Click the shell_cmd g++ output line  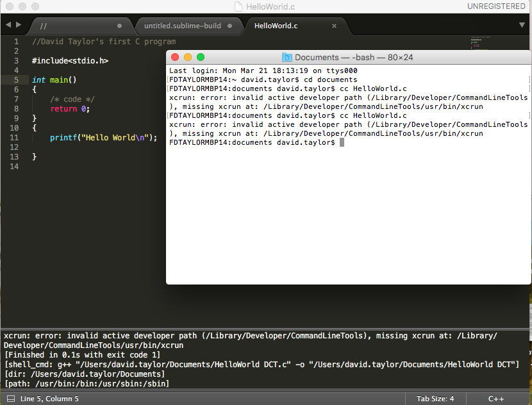click(262, 365)
